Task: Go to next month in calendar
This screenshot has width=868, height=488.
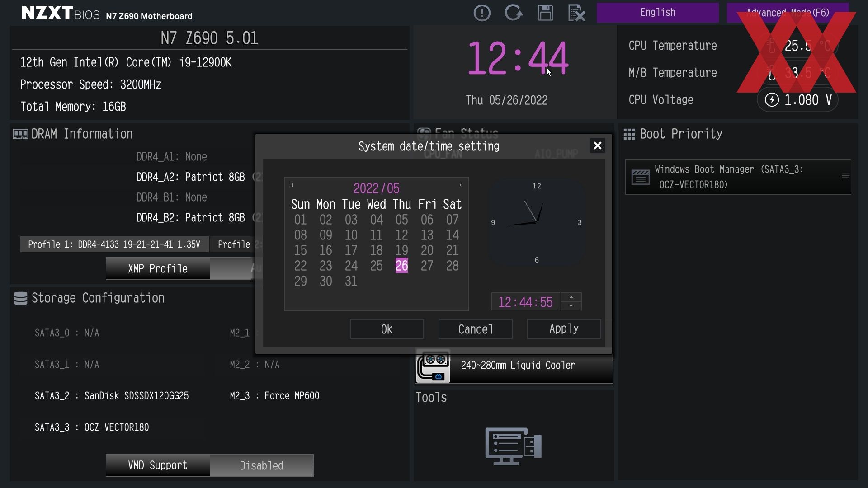Action: click(x=460, y=185)
